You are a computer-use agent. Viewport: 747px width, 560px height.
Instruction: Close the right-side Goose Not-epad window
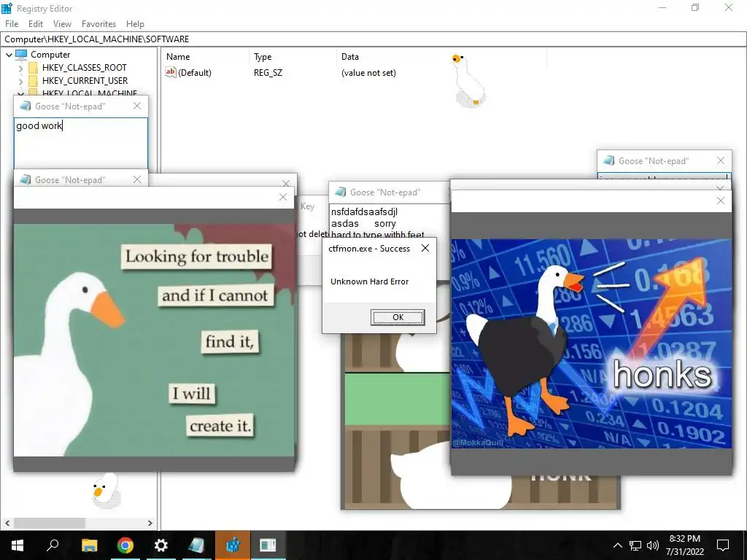click(721, 160)
